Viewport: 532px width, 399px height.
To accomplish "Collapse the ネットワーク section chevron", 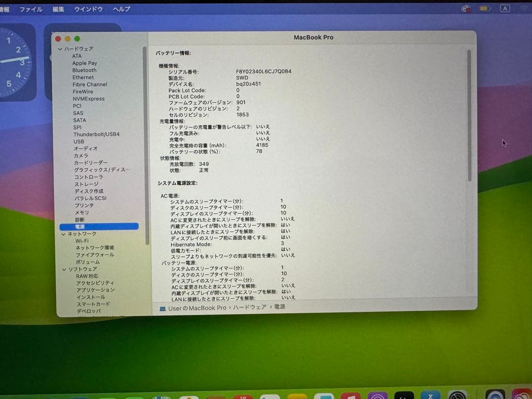I will pos(64,234).
